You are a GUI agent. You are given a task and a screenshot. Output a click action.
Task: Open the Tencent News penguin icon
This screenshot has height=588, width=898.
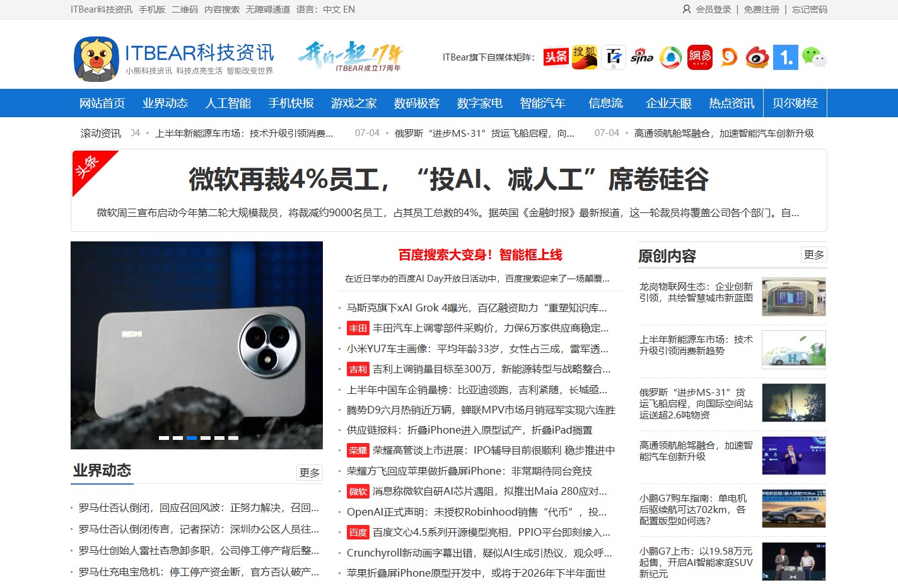pyautogui.click(x=671, y=57)
